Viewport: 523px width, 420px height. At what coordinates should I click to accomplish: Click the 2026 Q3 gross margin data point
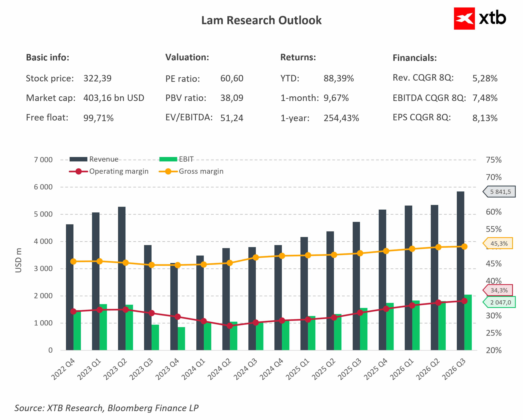(464, 247)
